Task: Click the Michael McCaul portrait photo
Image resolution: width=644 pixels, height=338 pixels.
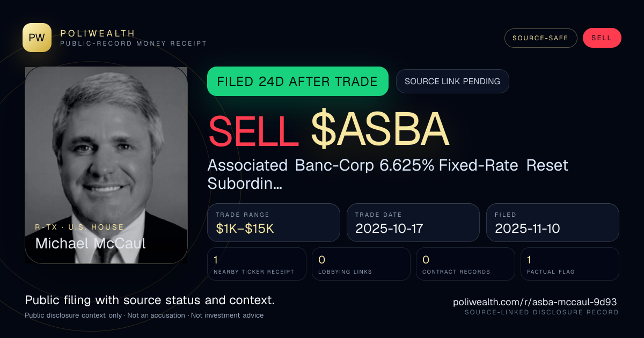Action: (x=106, y=165)
